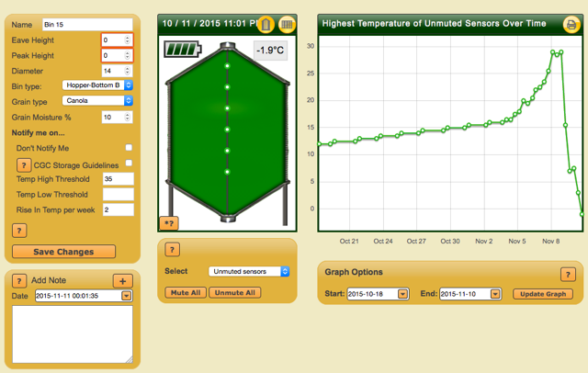This screenshot has height=373, width=588.
Task: Open the grid bin view icon
Action: (287, 25)
